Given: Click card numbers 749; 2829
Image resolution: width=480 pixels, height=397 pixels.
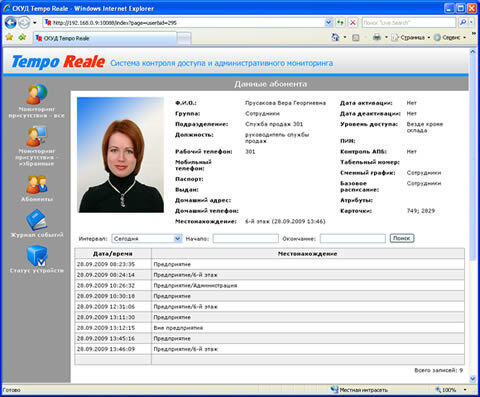Looking at the screenshot, I should [421, 211].
